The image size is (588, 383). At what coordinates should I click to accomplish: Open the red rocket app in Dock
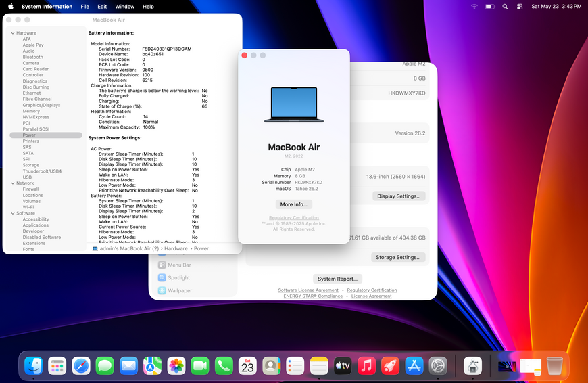(391, 365)
